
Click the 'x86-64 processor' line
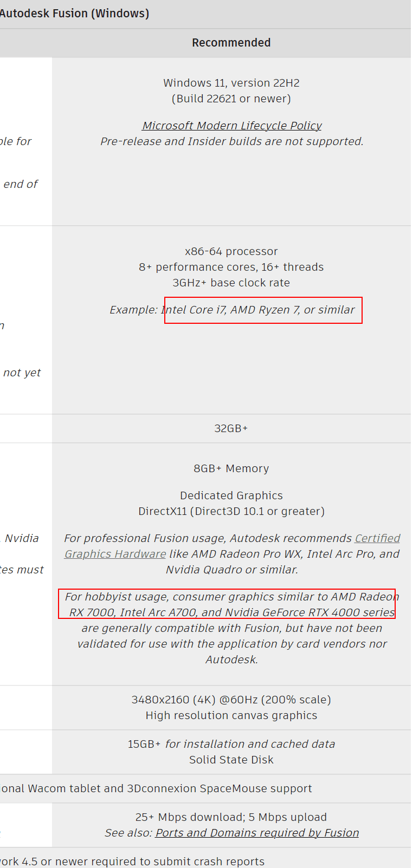231,251
